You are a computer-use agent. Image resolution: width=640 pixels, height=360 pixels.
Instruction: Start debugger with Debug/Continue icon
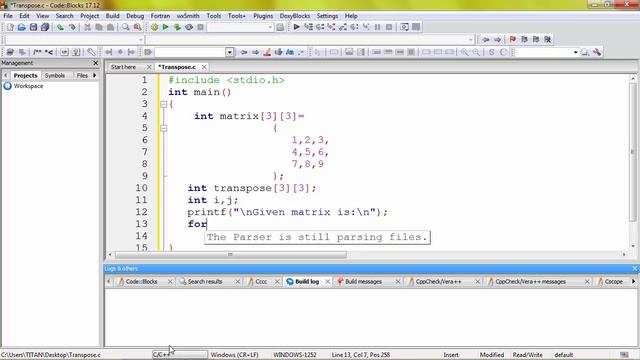tap(297, 27)
